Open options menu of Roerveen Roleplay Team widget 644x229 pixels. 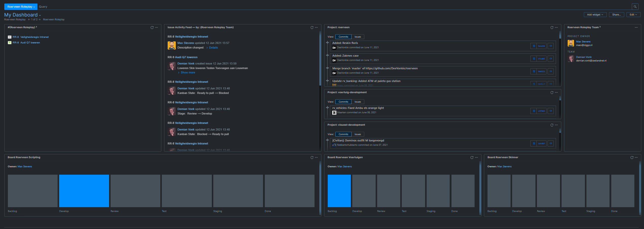click(x=636, y=27)
